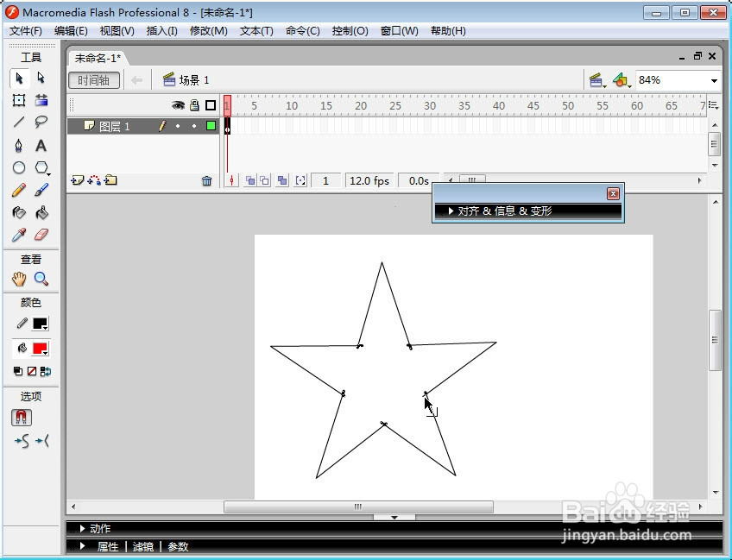
Task: Toggle green outline square of 图层 1
Action: tap(211, 125)
